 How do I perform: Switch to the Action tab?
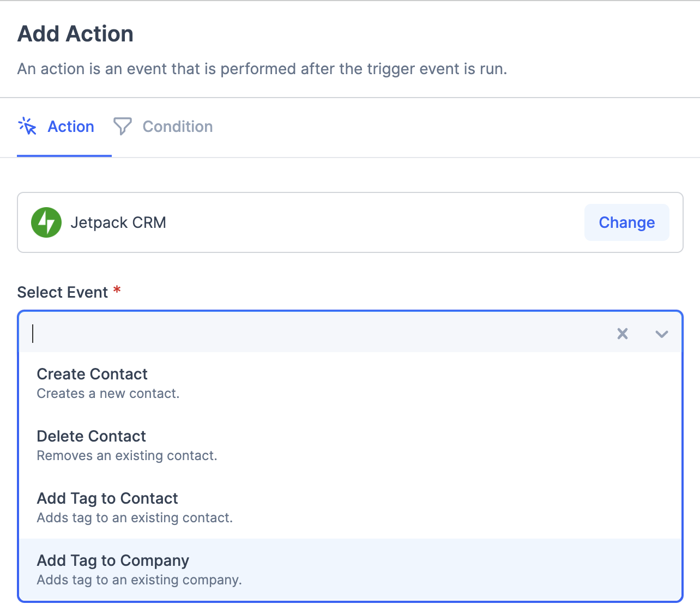click(71, 126)
